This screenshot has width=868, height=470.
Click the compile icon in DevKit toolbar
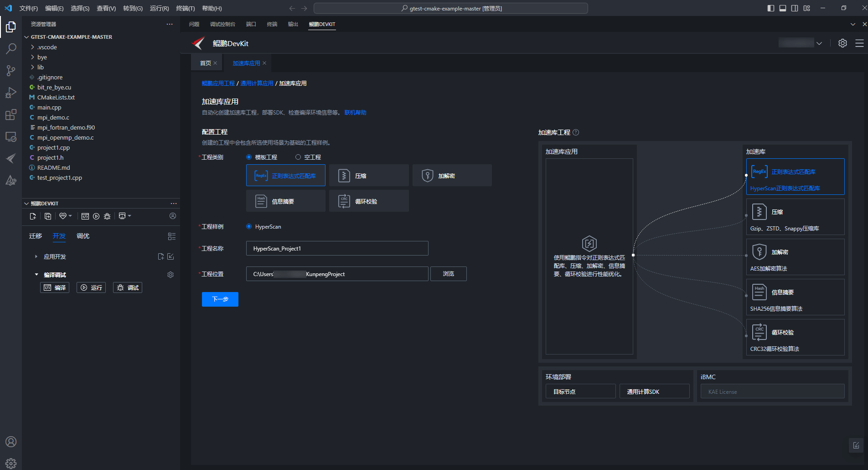pos(85,216)
